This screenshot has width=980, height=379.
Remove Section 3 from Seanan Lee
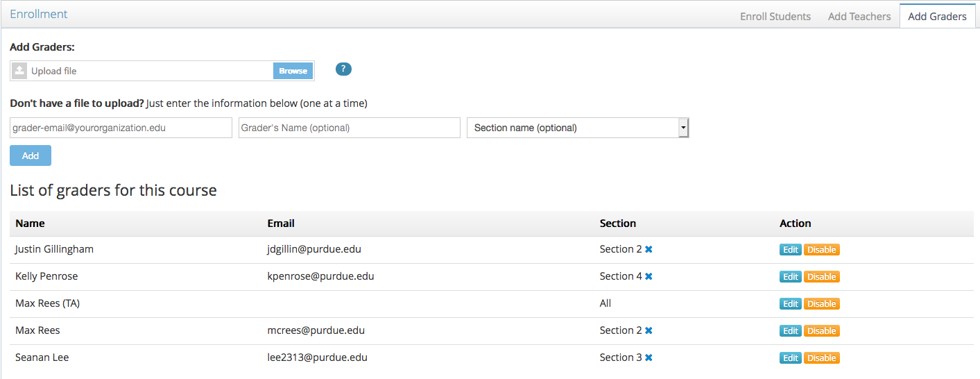(x=648, y=357)
